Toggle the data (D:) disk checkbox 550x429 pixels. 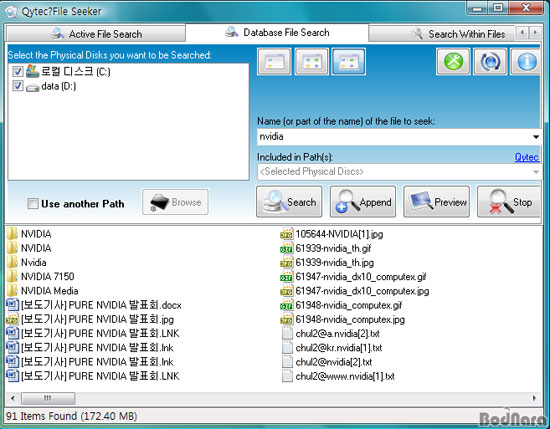(x=18, y=86)
